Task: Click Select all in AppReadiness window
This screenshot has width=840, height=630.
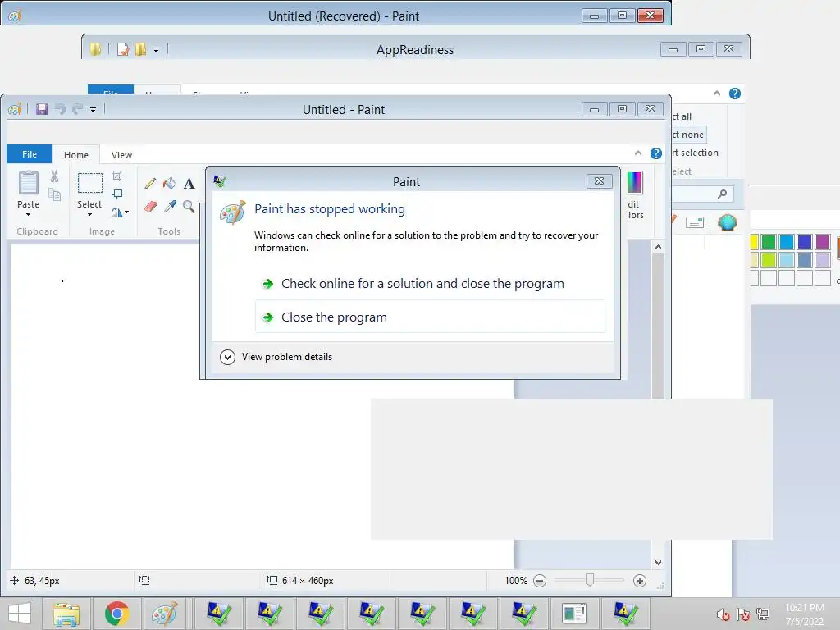Action: click(682, 116)
